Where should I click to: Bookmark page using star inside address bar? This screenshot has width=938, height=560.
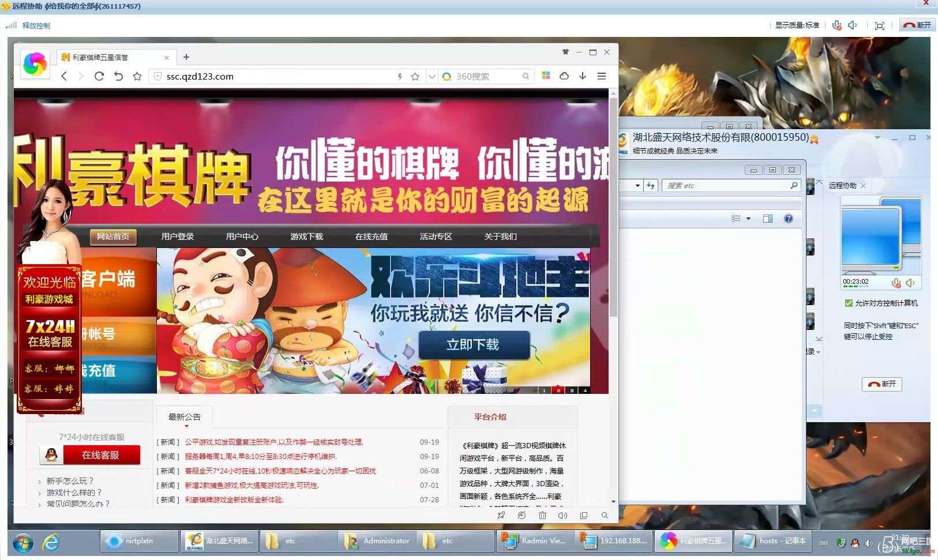pos(415,76)
